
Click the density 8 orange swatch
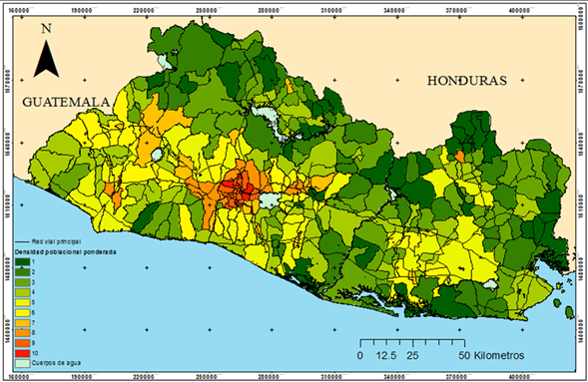[22, 333]
